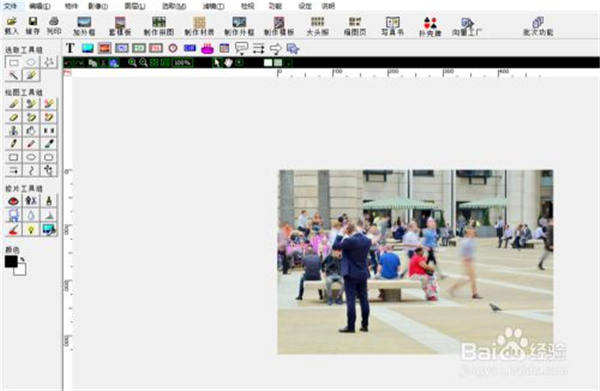Image resolution: width=600 pixels, height=391 pixels.
Task: Open the 扑克牌 playing cards tool
Action: click(430, 26)
